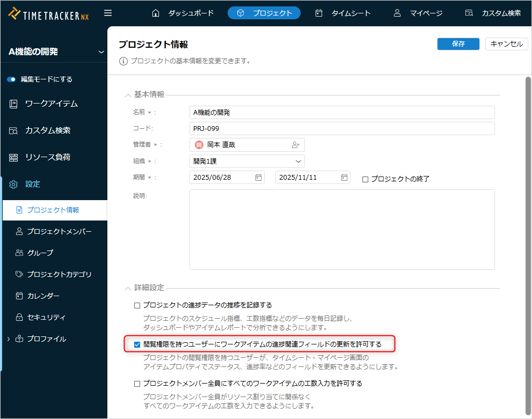Click the 設定 gear icon in sidebar
532x419 pixels.
13,184
